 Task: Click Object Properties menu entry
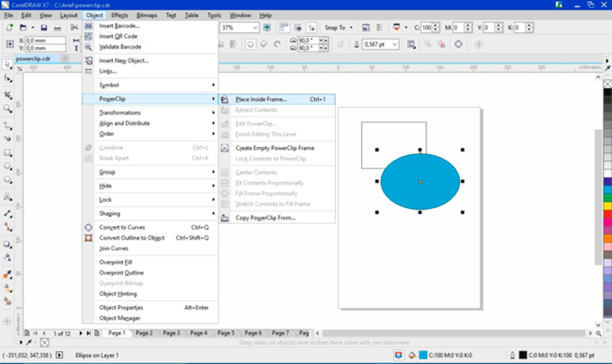[150, 308]
